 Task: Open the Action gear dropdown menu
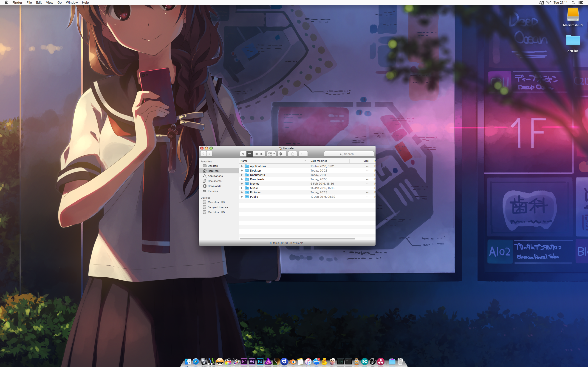click(x=282, y=154)
